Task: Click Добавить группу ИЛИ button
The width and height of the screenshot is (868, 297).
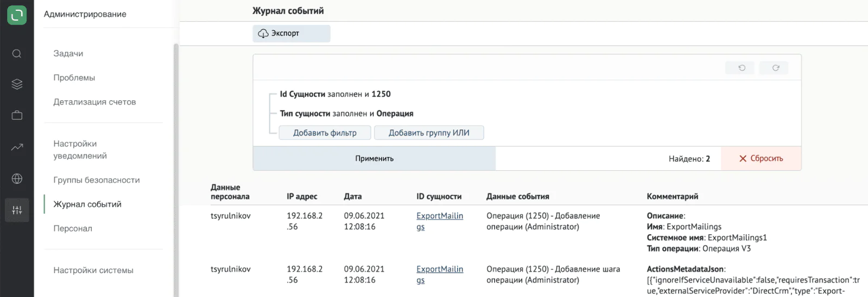Action: 429,133
